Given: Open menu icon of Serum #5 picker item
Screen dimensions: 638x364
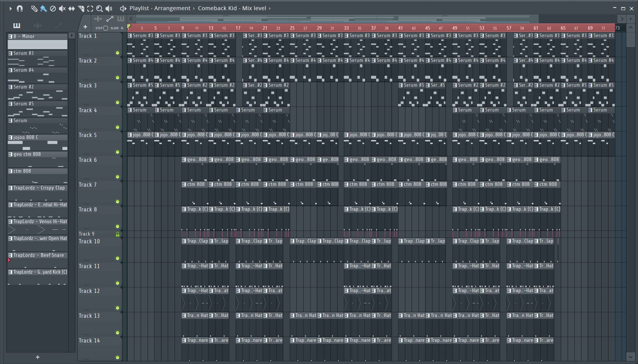Looking at the screenshot, I should (x=10, y=104).
